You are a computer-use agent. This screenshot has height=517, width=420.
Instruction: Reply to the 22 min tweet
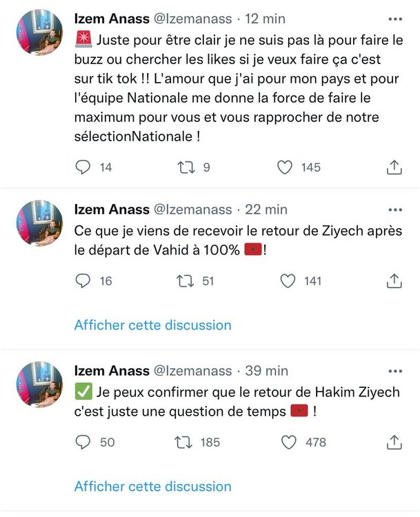(83, 280)
